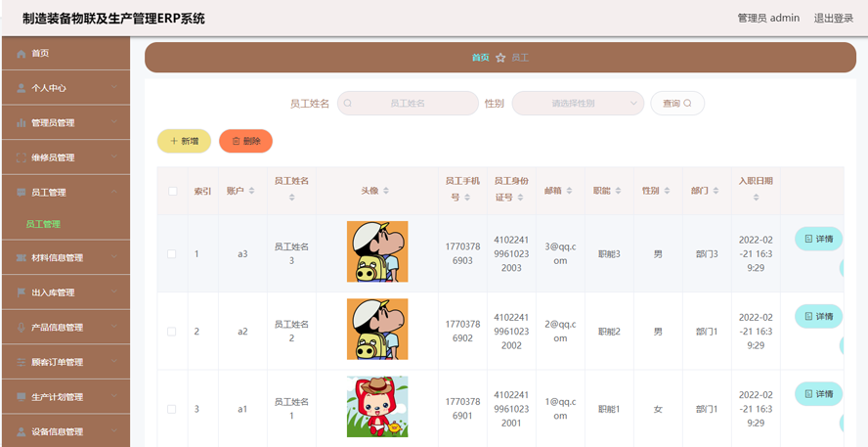This screenshot has height=447, width=868.
Task: Expand 顾客订单管理 sidebar chevron
Action: coord(114,361)
